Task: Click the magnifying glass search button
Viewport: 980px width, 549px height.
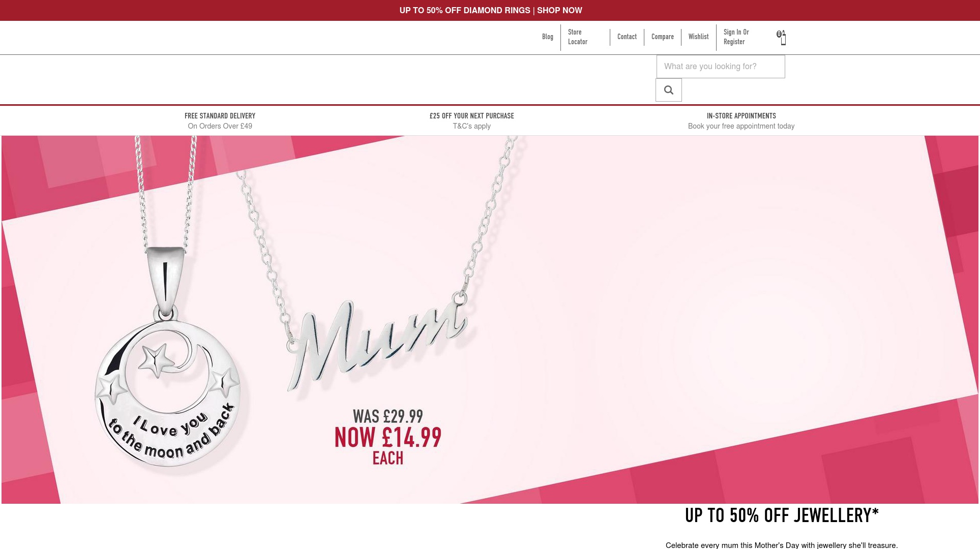Action: click(668, 90)
